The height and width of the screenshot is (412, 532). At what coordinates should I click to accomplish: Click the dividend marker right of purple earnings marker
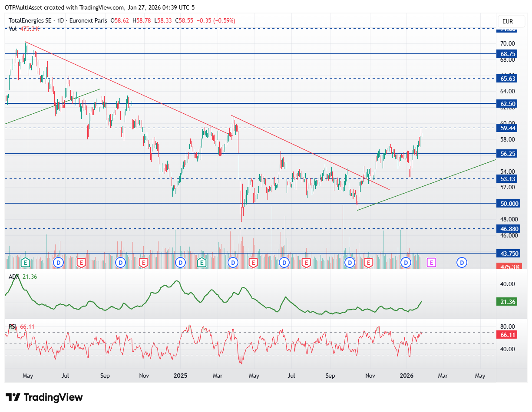click(463, 262)
